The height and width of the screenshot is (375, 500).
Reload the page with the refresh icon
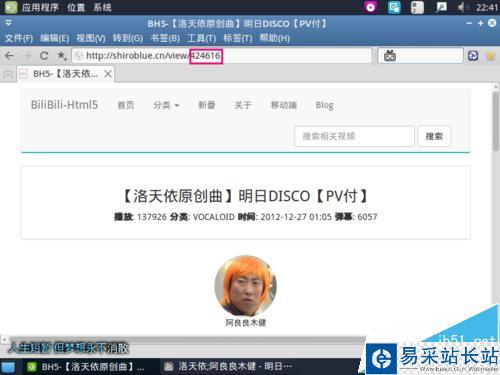[x=44, y=56]
